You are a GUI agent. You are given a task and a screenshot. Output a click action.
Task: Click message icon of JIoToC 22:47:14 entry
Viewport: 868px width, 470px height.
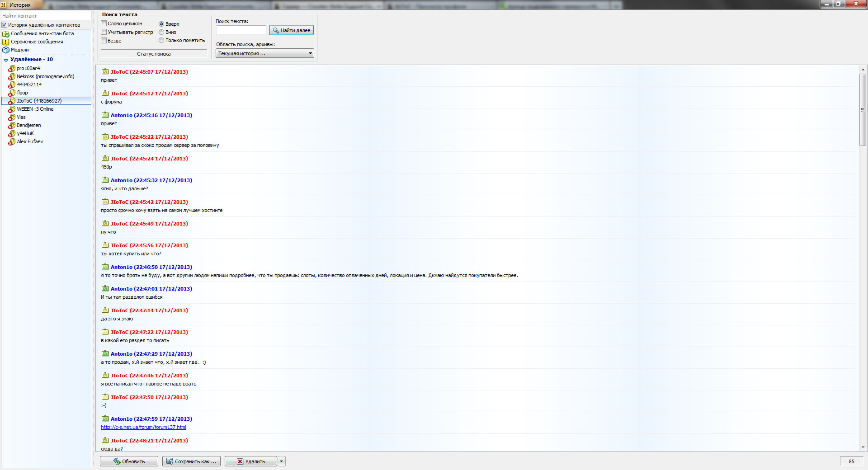105,310
